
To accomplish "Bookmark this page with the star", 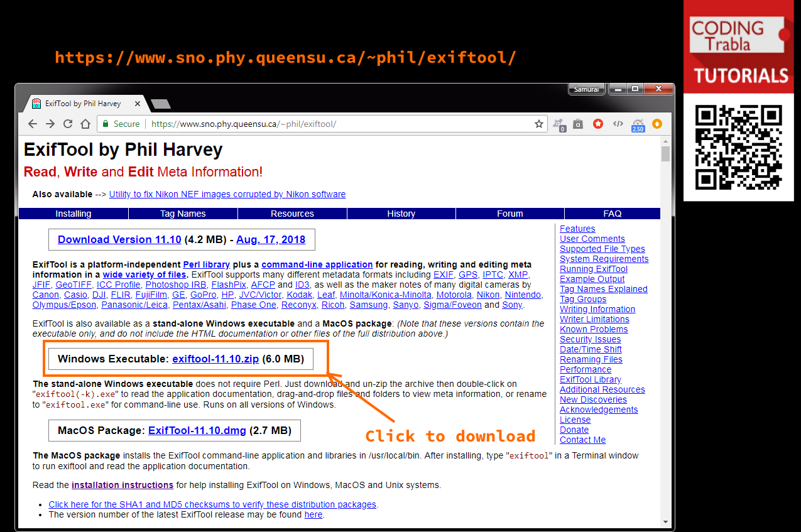I will 539,124.
